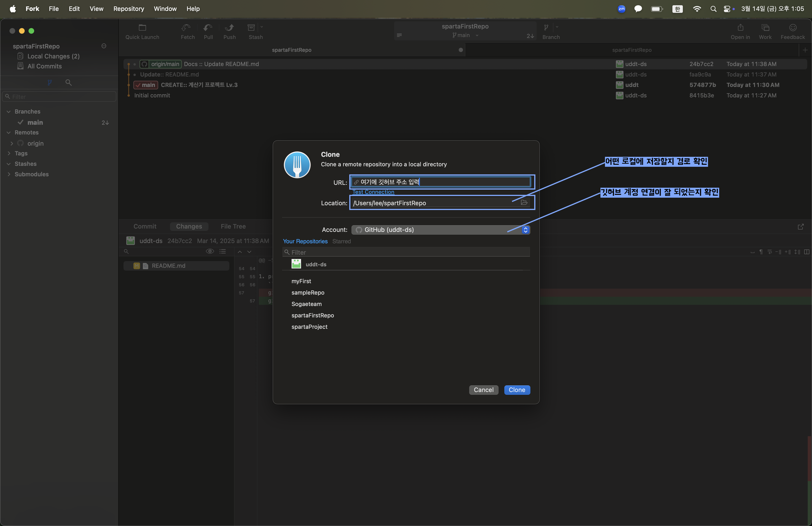Image resolution: width=812 pixels, height=526 pixels.
Task: Select README.md in changed files
Action: [176, 266]
